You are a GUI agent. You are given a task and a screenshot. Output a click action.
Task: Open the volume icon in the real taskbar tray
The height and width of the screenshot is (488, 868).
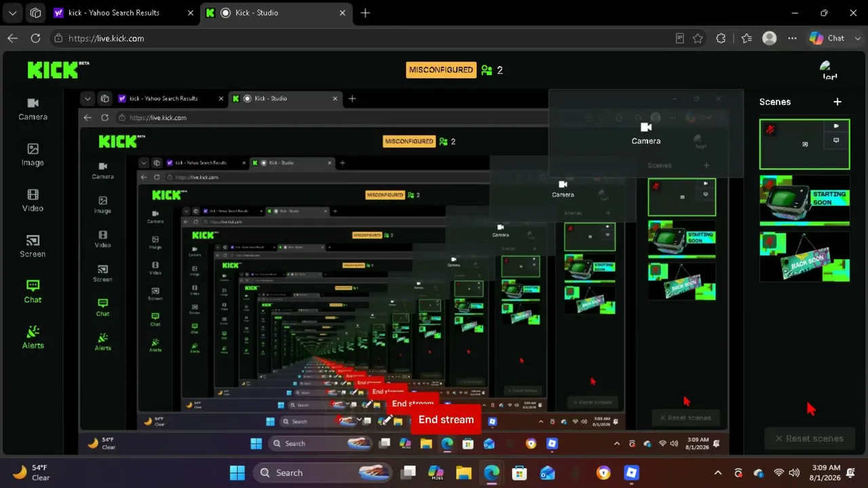(794, 472)
